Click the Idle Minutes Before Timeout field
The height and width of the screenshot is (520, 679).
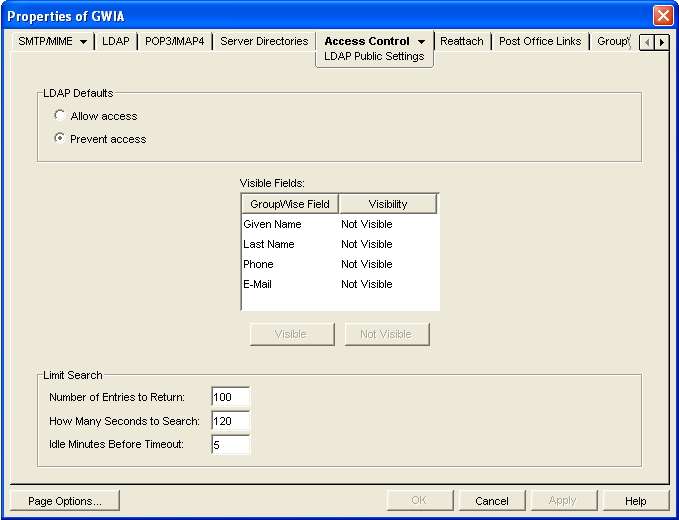[230, 444]
